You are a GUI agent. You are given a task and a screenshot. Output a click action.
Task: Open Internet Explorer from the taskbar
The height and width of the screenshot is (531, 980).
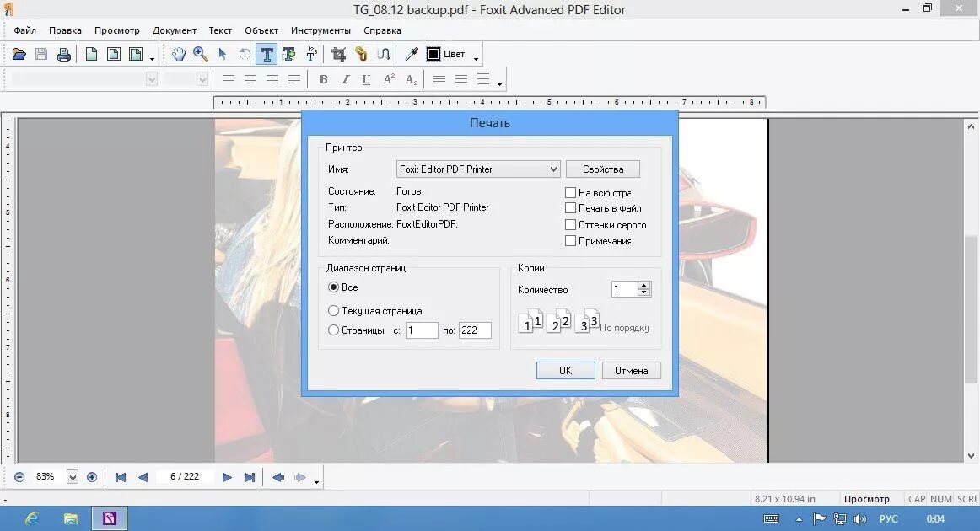(x=31, y=518)
